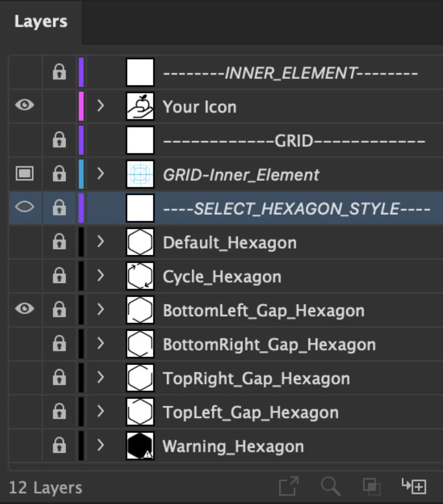Select the SELECT_HEXAGON_STYLE divider layer
The image size is (443, 504).
pyautogui.click(x=226, y=208)
